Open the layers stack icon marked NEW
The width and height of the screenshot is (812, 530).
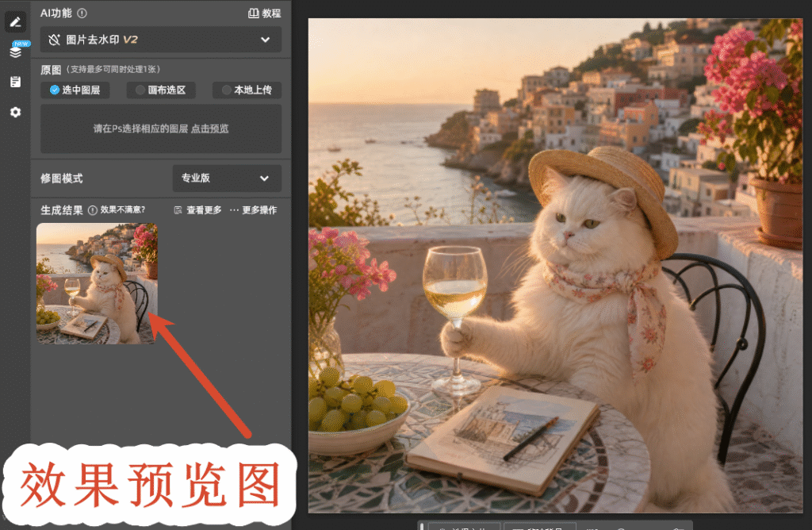click(x=16, y=51)
